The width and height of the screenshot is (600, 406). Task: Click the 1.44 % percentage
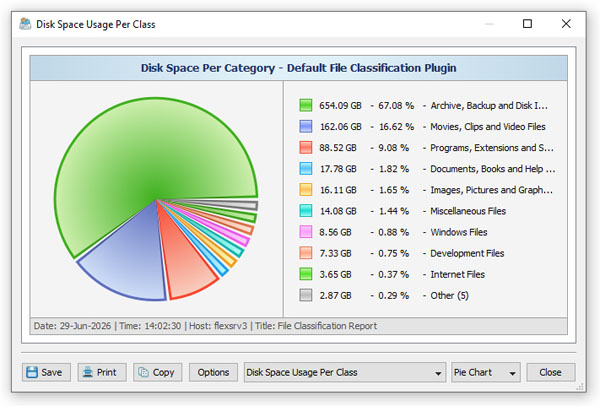coord(393,211)
